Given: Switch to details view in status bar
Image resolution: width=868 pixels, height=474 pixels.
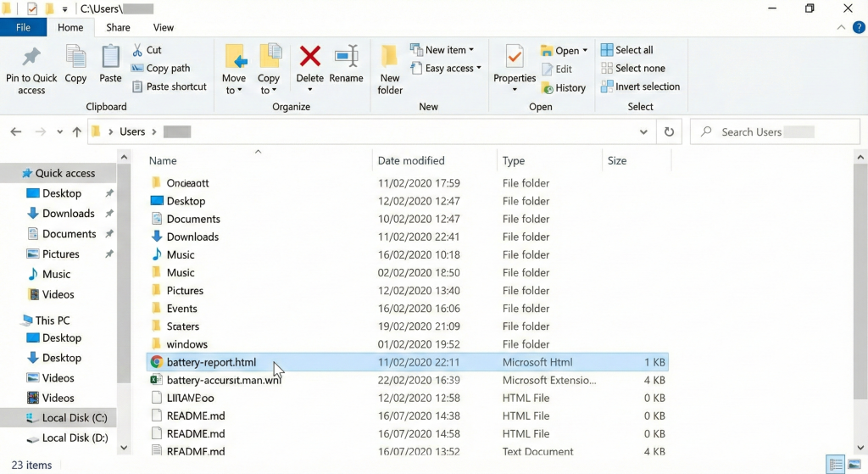Looking at the screenshot, I should pyautogui.click(x=836, y=465).
